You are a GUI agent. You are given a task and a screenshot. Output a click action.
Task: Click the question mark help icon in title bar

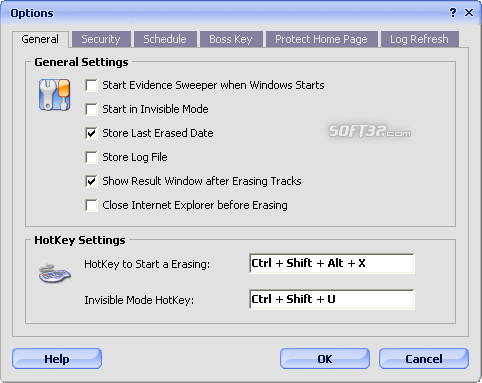453,13
